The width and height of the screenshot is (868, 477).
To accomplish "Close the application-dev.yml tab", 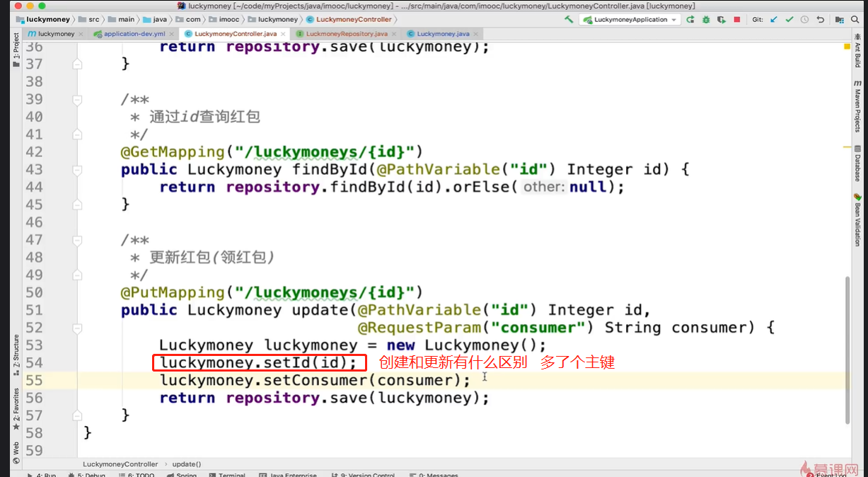I will pyautogui.click(x=170, y=33).
